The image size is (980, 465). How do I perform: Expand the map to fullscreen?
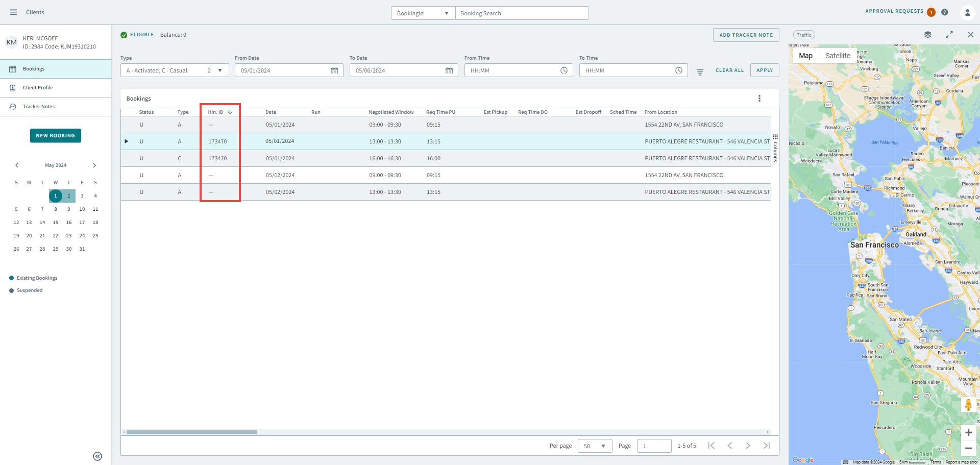(949, 35)
